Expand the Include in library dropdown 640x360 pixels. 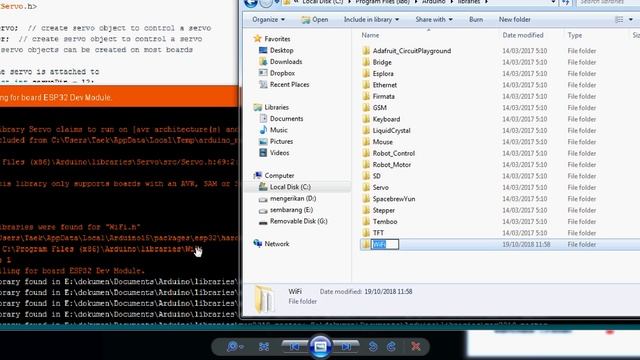pos(371,19)
